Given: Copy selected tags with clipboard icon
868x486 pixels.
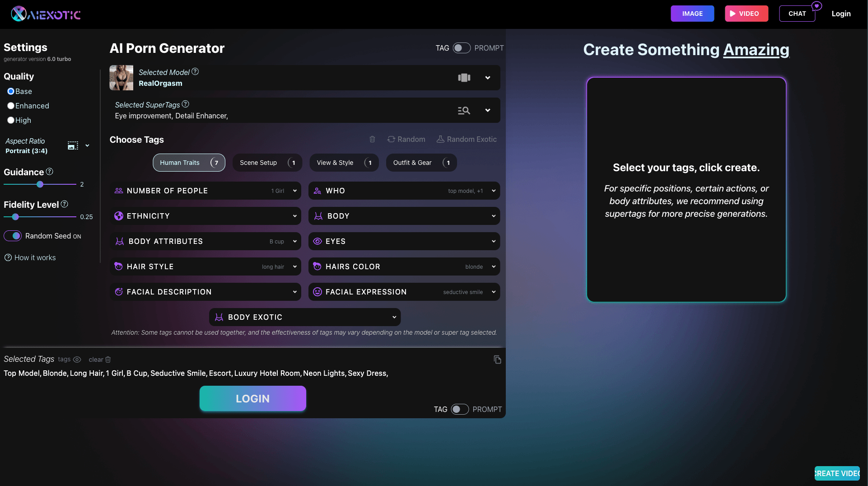Looking at the screenshot, I should [497, 360].
